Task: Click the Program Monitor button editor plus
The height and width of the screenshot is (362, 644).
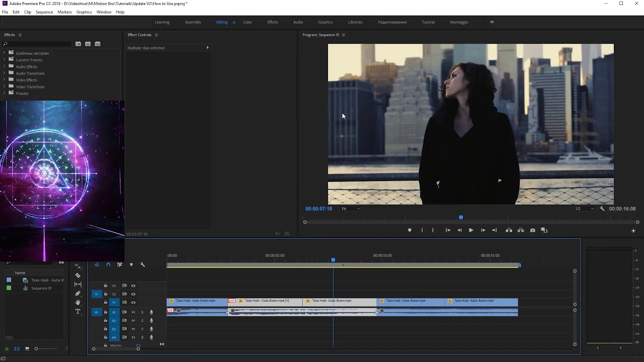Action: pos(633,231)
